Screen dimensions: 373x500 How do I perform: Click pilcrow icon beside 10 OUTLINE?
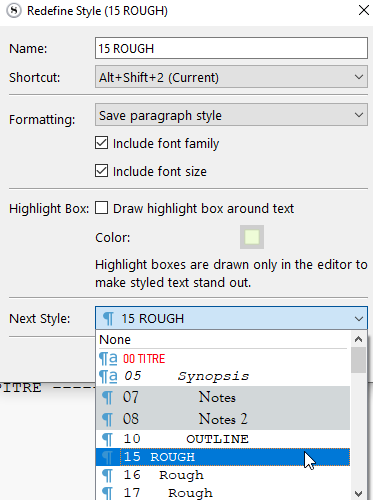[x=107, y=440]
